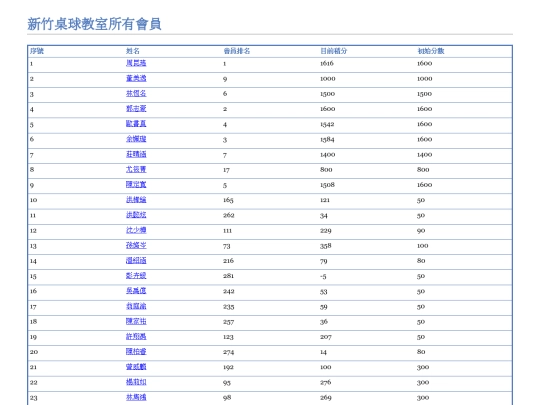540x405 pixels.
Task: Click the 序號 column header
Action: click(x=37, y=51)
